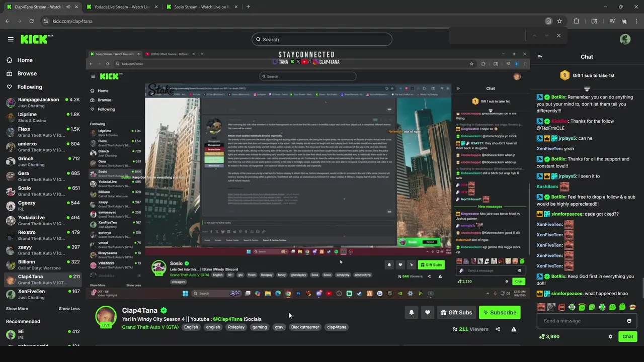This screenshot has height=362, width=644.
Task: Click the Blackstreamer tag
Action: 305,327
